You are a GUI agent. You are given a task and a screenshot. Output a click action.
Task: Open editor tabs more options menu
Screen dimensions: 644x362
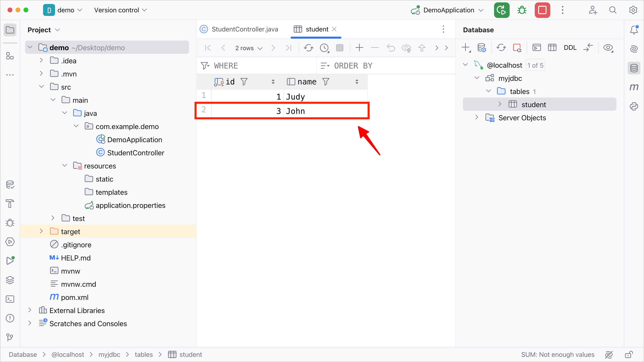443,29
